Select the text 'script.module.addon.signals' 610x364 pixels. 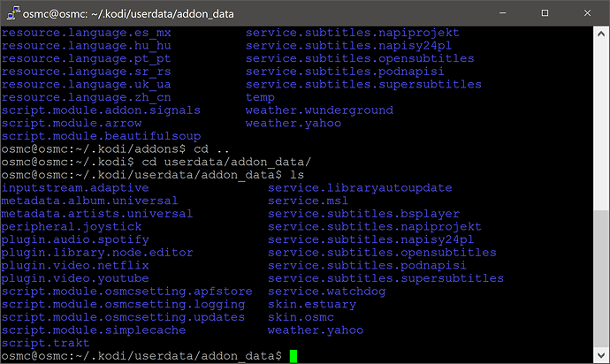tap(101, 110)
